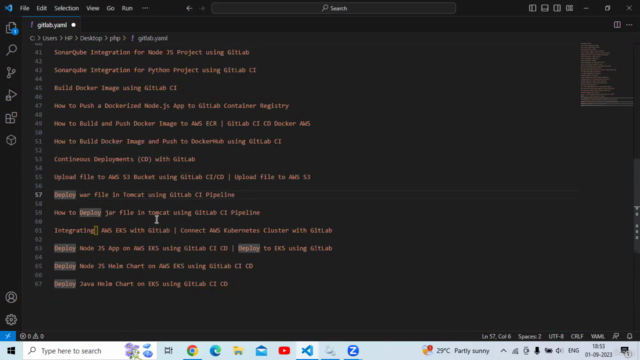Open Mail app from taskbar
640x360 pixels.
261,351
